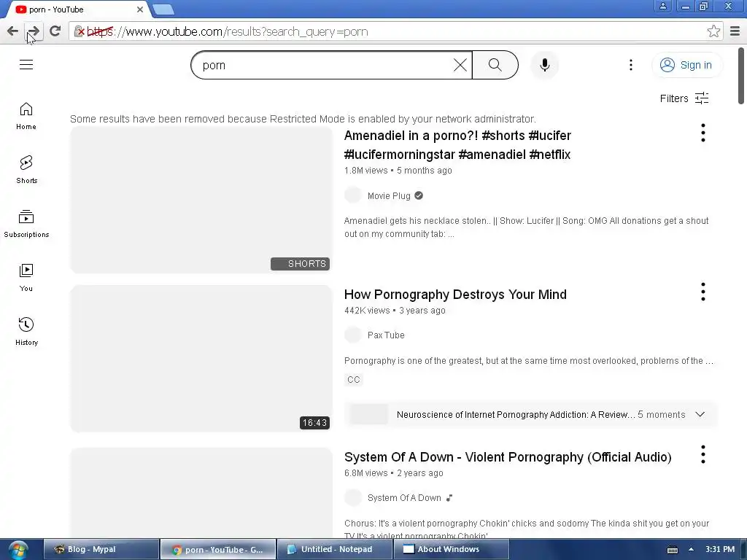Viewport: 747px width, 560px height.
Task: Start voice search with the microphone
Action: 544,65
